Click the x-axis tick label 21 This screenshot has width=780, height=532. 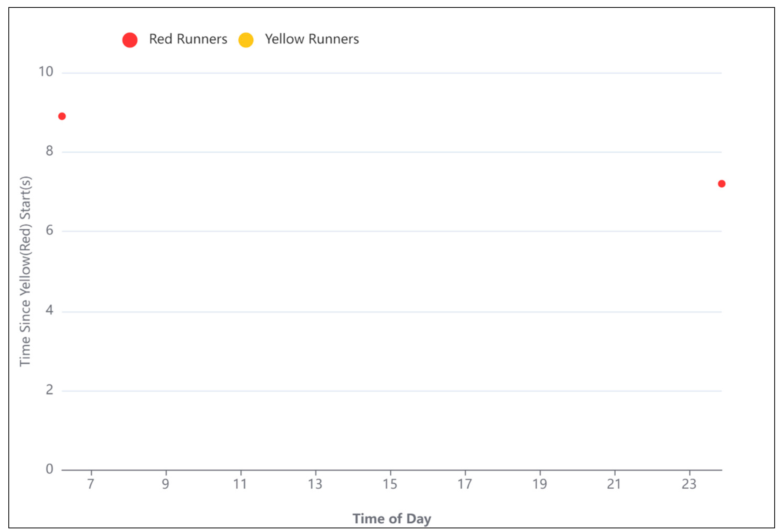614,484
